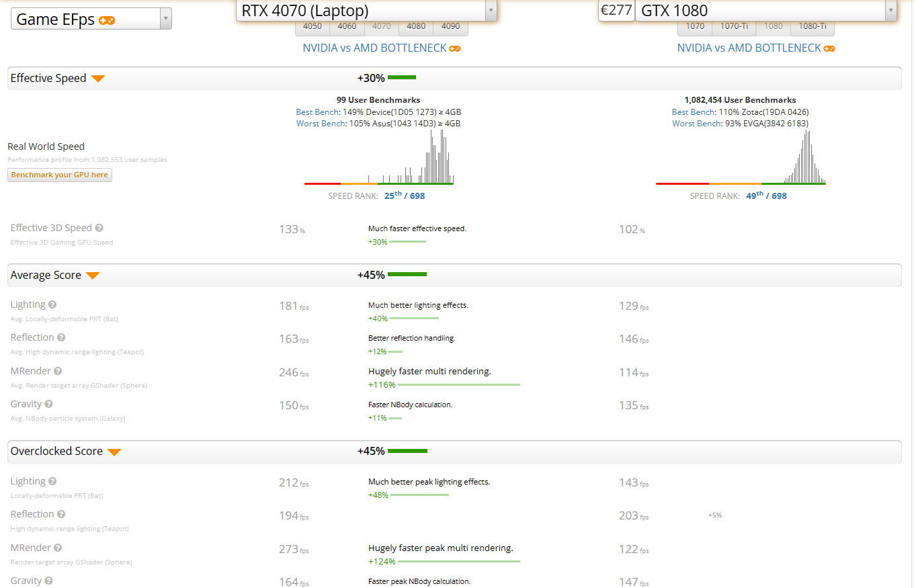916x588 pixels.
Task: Click the 203 fps Reflection value
Action: pyautogui.click(x=634, y=515)
